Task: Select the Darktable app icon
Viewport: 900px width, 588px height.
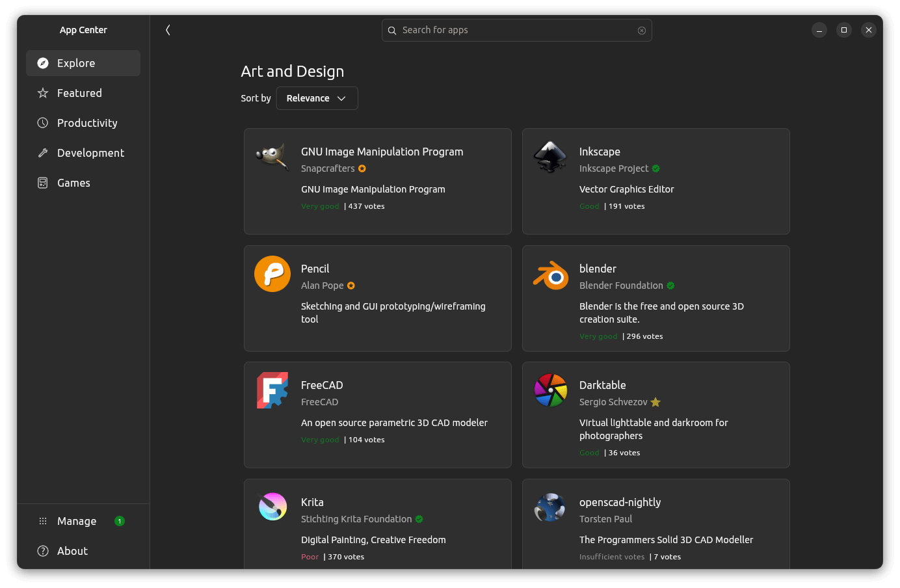Action: point(550,390)
